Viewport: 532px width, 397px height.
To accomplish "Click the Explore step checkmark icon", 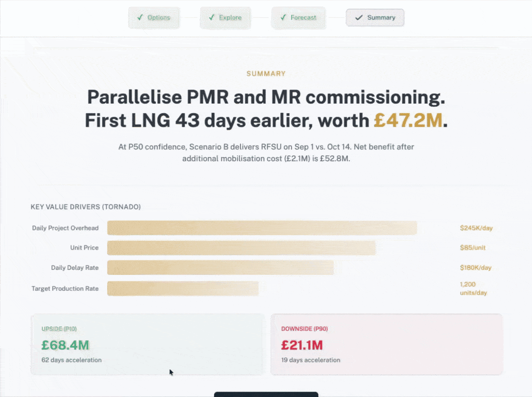I will click(211, 18).
